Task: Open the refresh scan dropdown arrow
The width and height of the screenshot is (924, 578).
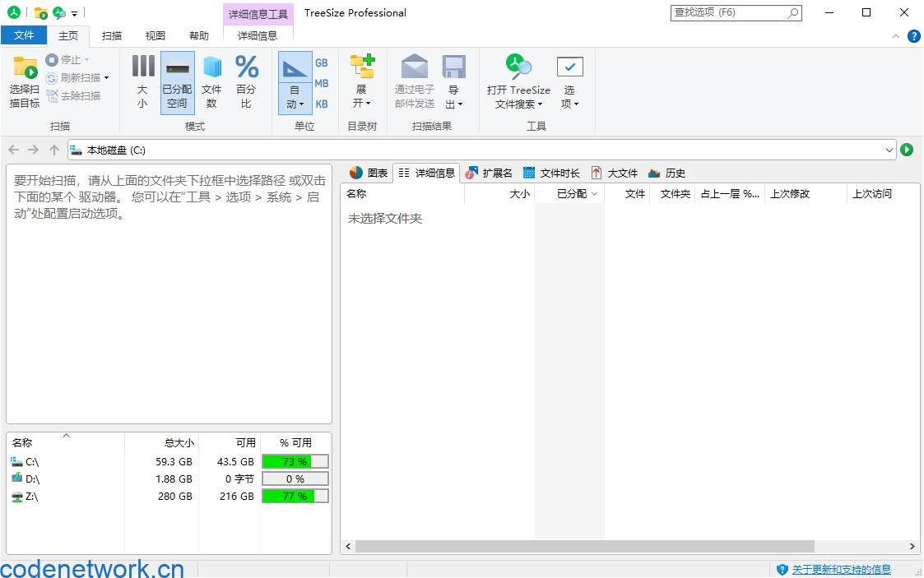Action: [107, 78]
